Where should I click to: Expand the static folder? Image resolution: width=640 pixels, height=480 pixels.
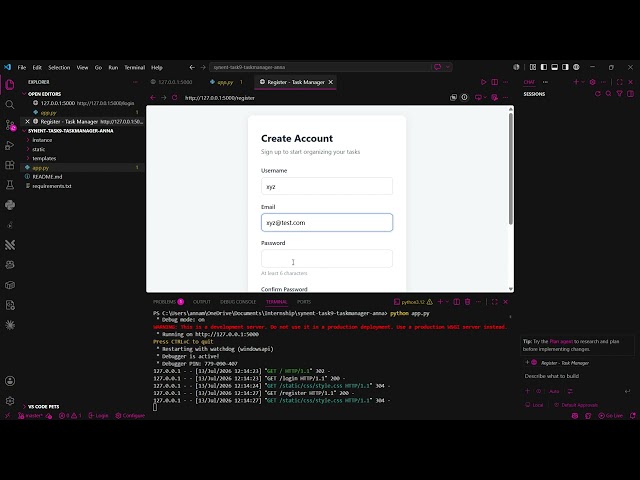click(x=39, y=149)
